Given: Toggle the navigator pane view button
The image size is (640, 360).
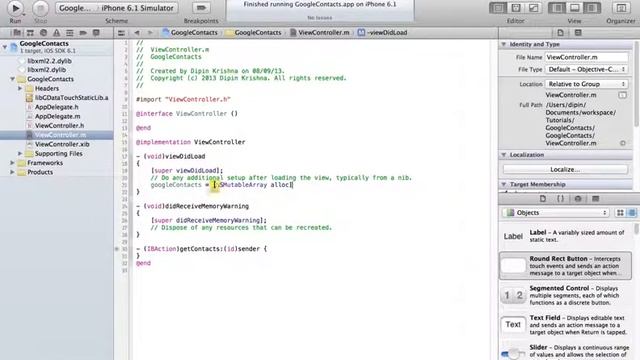Looking at the screenshot, I should [557, 8].
